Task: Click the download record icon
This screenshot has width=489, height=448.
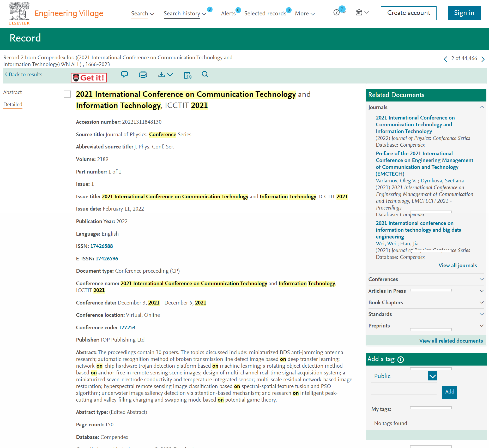Action: (161, 75)
